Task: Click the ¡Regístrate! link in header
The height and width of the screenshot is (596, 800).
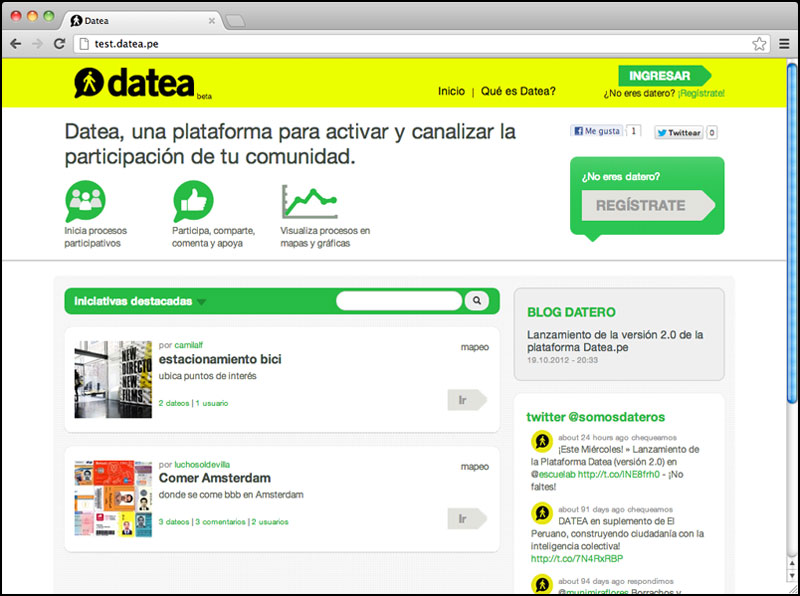Action: click(701, 93)
